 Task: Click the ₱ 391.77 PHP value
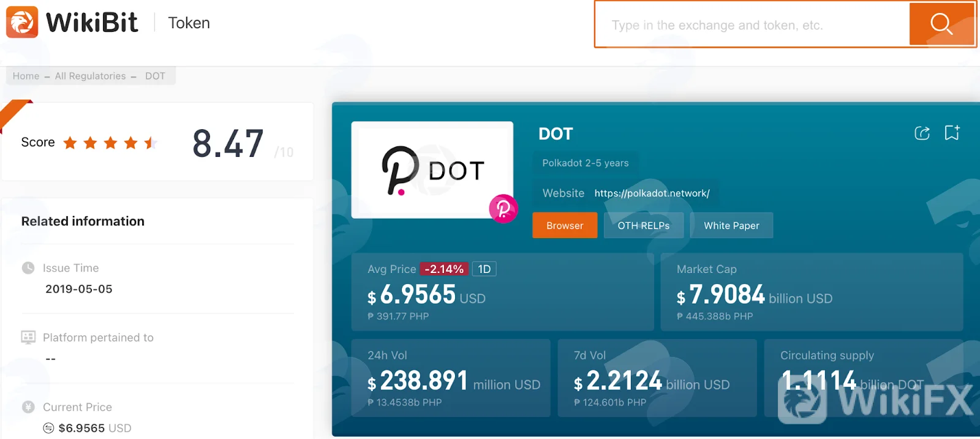pyautogui.click(x=398, y=316)
